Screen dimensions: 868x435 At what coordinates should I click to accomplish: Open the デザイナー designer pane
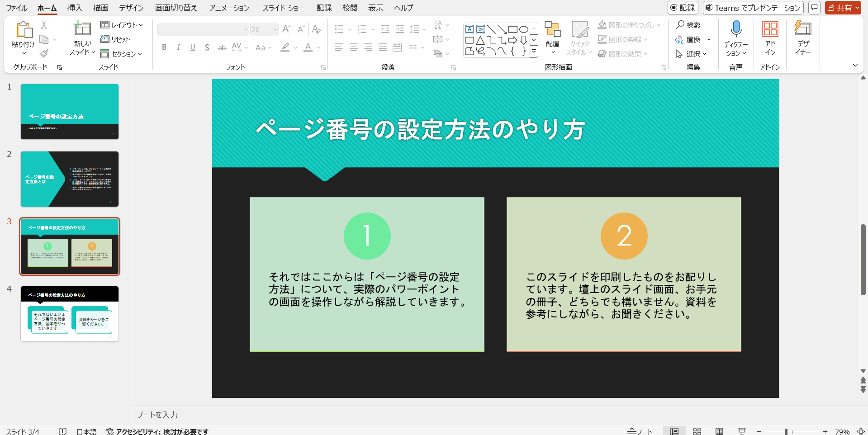pos(803,38)
